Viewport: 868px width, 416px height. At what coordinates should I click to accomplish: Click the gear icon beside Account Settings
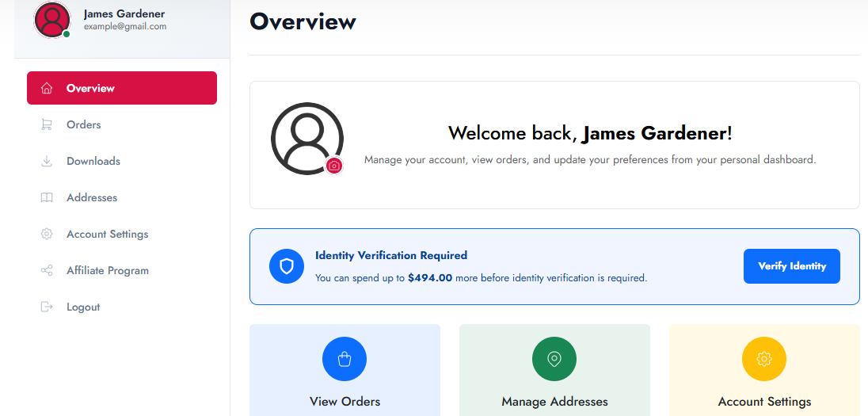47,234
